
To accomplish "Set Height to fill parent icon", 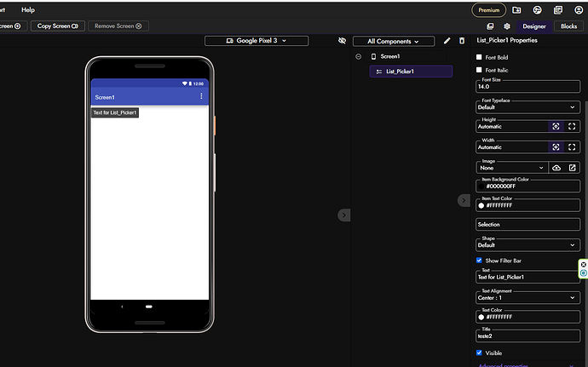I will pyautogui.click(x=573, y=126).
